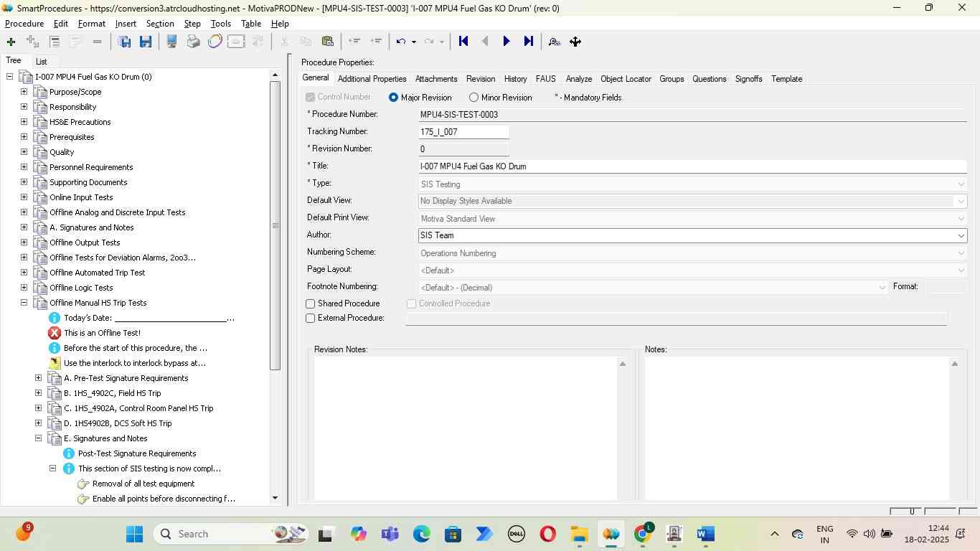Enable the Shared Procedure checkbox
Screen dimensions: 980x551
click(311, 304)
